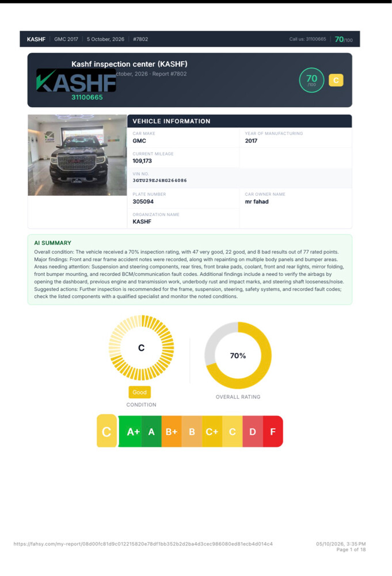Click the CAR OWNER NAME field label
392x576 pixels.
click(x=265, y=194)
